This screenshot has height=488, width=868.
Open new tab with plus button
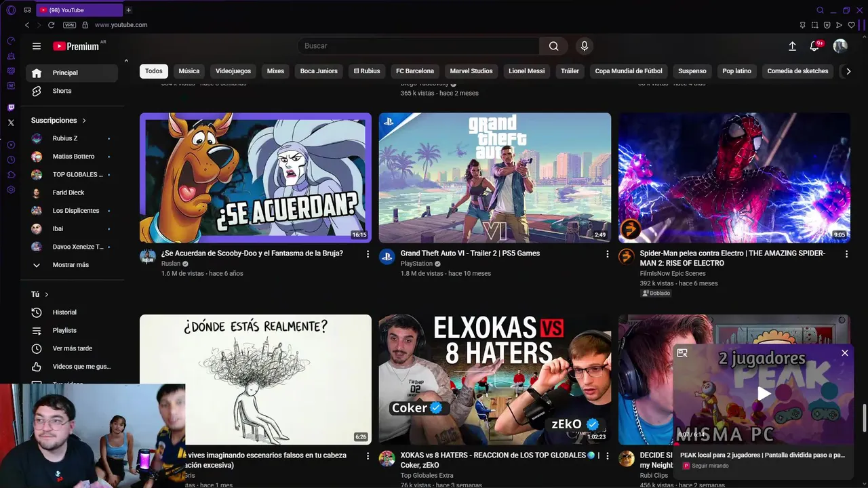click(128, 10)
